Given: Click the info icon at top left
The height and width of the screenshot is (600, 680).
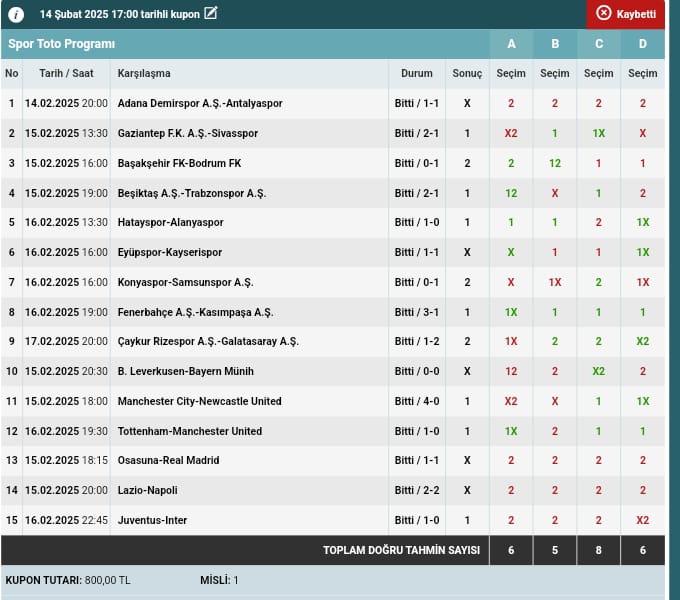Looking at the screenshot, I should (x=16, y=14).
